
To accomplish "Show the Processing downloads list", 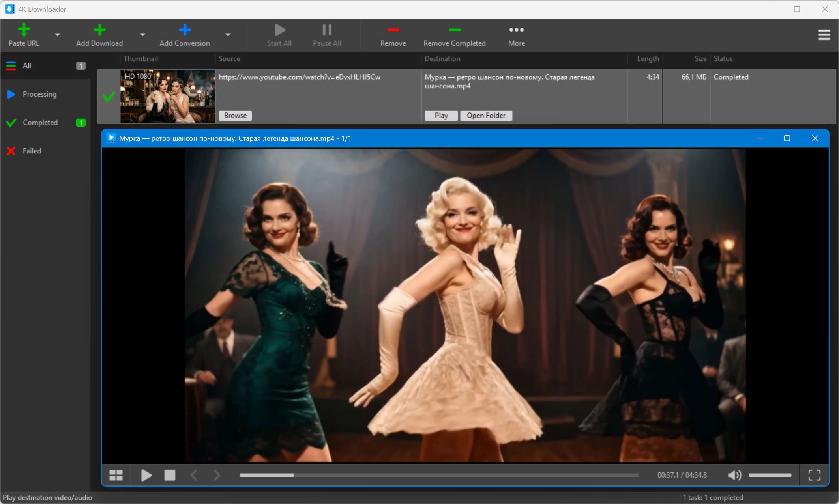I will click(x=45, y=94).
